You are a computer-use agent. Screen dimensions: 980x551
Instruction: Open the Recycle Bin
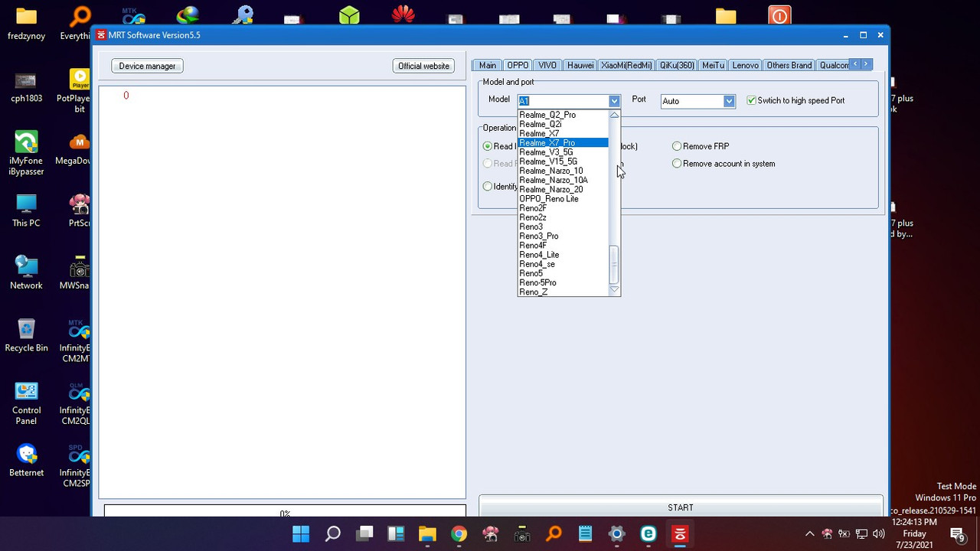26,336
